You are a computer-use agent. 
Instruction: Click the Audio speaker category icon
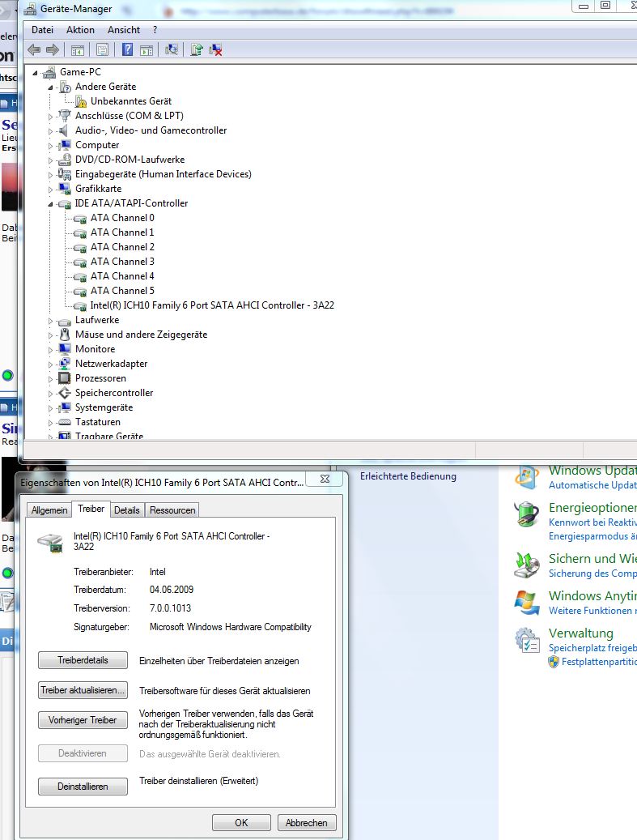click(65, 130)
